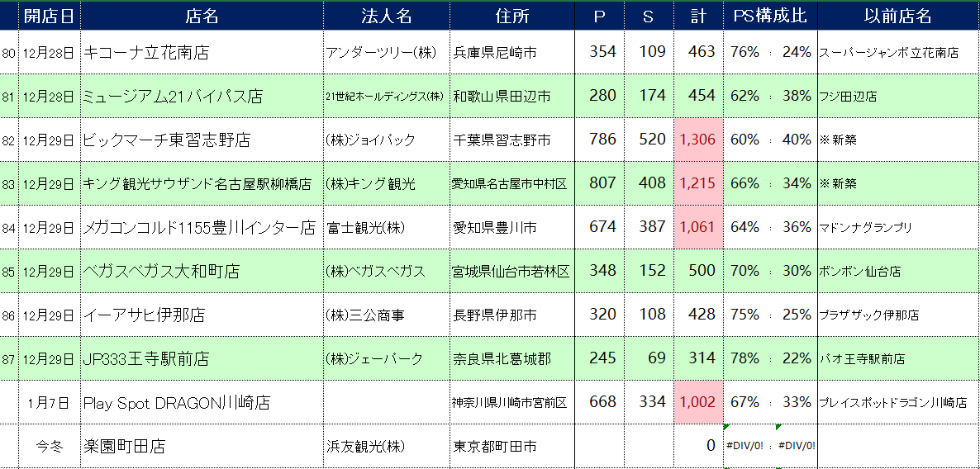
Task: Select previous name フジ田辺店
Action: pos(848,96)
